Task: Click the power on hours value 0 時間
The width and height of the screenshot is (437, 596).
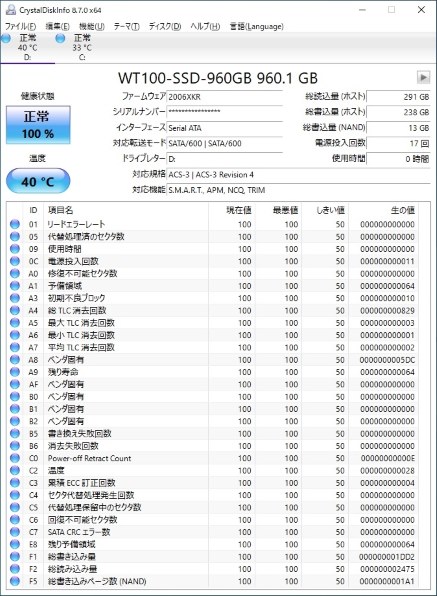Action: tap(398, 159)
